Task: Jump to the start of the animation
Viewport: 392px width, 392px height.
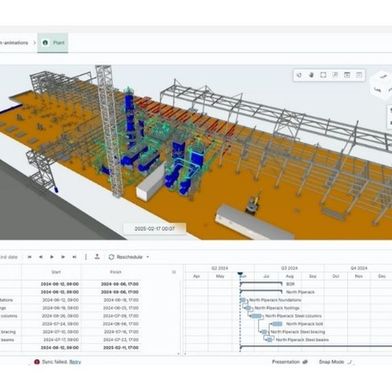Action: coord(30,257)
